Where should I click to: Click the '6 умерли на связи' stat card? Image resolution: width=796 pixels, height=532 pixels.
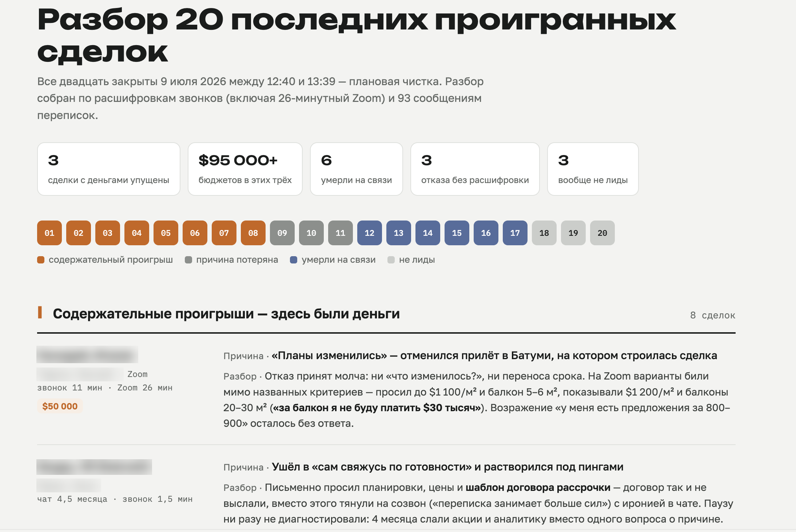pyautogui.click(x=357, y=169)
